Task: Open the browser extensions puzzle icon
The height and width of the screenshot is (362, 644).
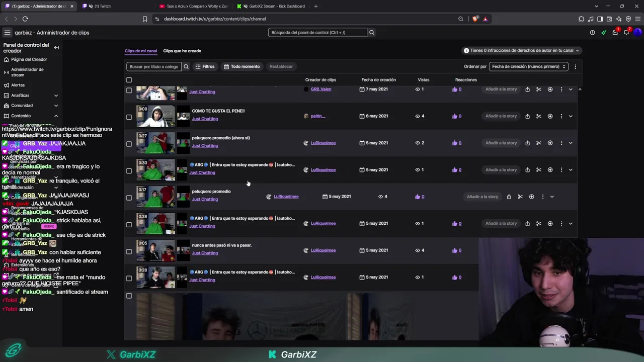Action: (x=581, y=19)
